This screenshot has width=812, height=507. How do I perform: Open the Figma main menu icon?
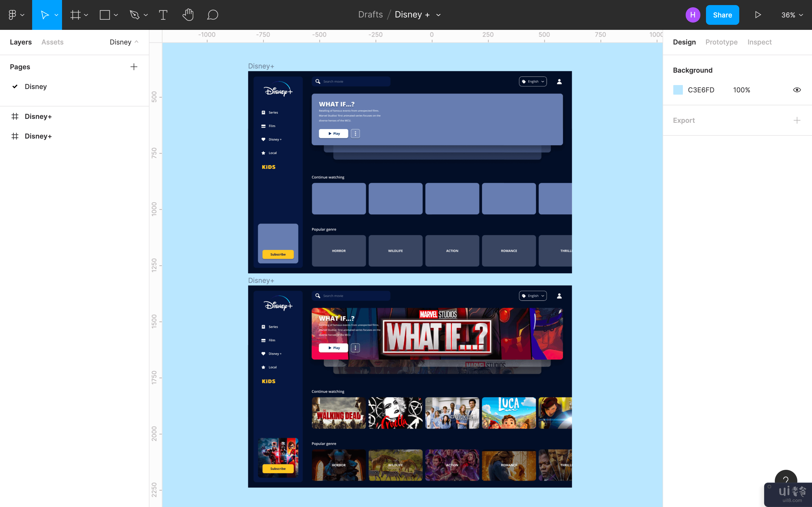(12, 15)
